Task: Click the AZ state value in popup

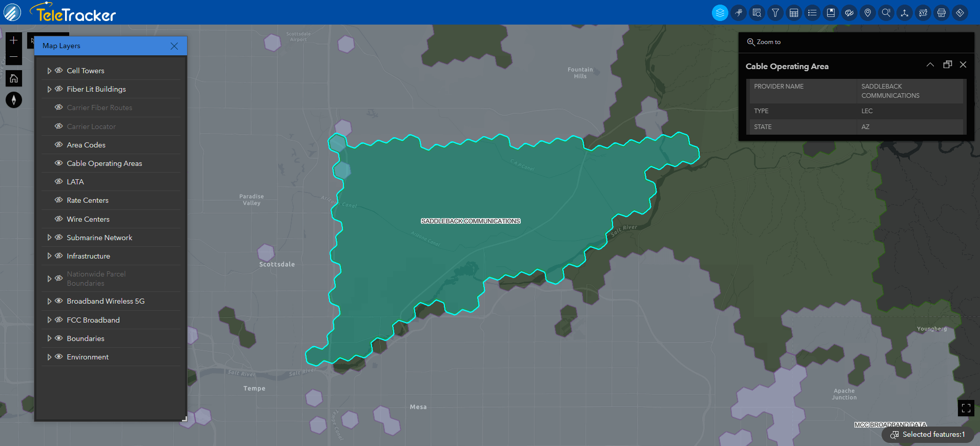Action: click(865, 127)
